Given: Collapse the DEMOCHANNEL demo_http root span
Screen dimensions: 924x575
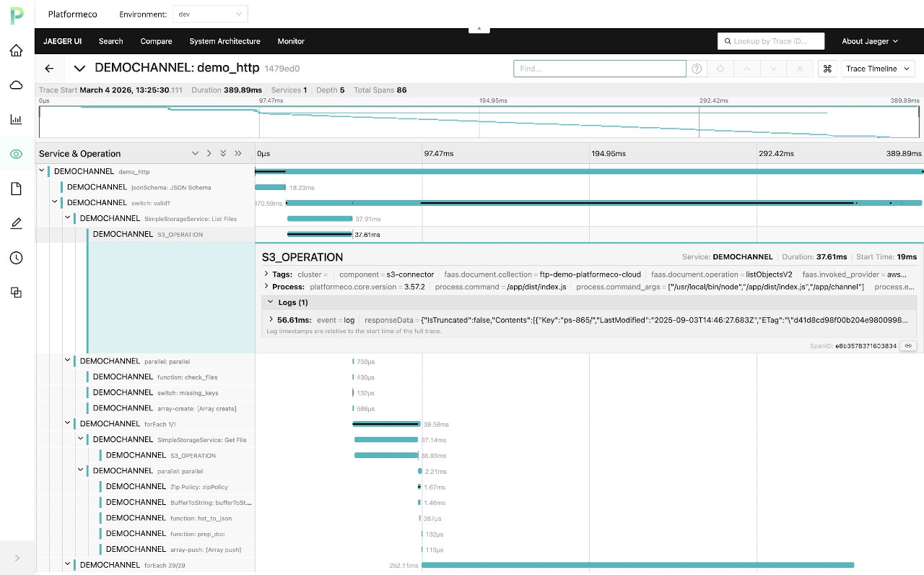Looking at the screenshot, I should coord(43,172).
